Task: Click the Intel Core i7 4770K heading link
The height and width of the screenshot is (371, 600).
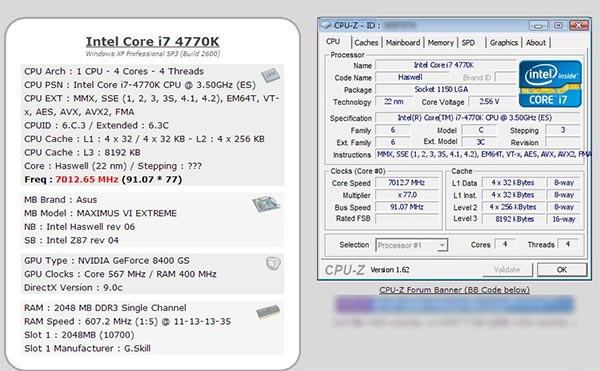Action: click(x=152, y=41)
